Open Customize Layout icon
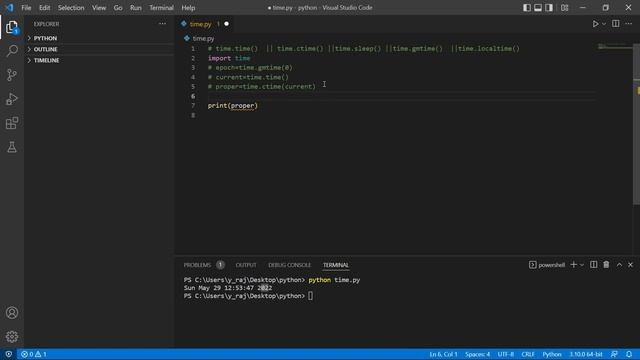640x360 pixels. 564,8
